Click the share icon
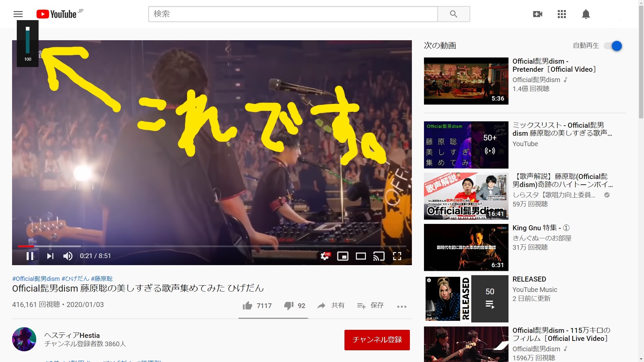644x362 pixels. point(322,305)
